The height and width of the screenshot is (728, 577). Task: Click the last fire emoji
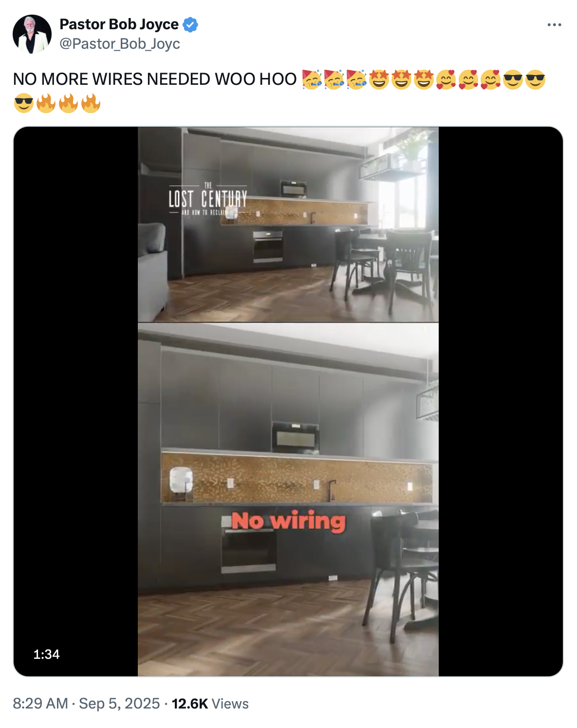pyautogui.click(x=91, y=103)
